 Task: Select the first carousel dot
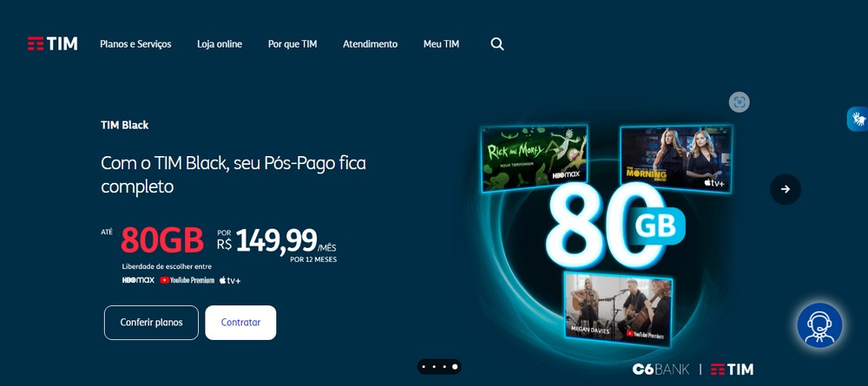click(x=424, y=367)
